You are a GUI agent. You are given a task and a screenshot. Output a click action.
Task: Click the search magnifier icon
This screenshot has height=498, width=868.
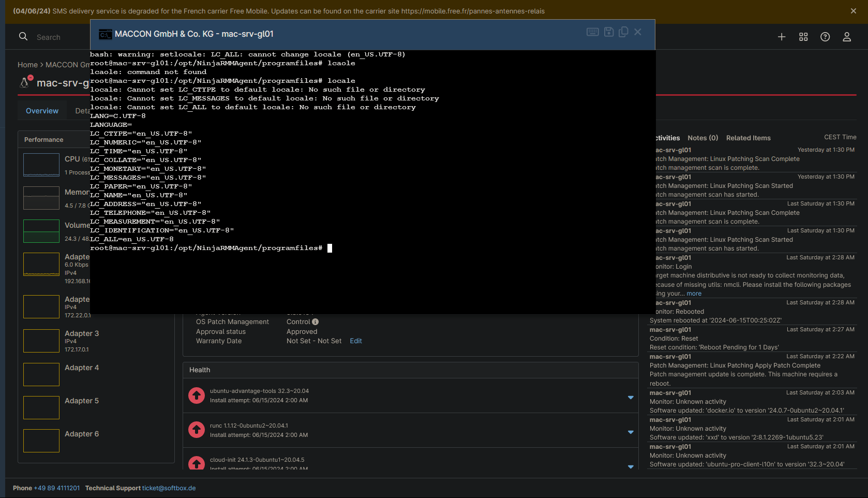pyautogui.click(x=23, y=37)
